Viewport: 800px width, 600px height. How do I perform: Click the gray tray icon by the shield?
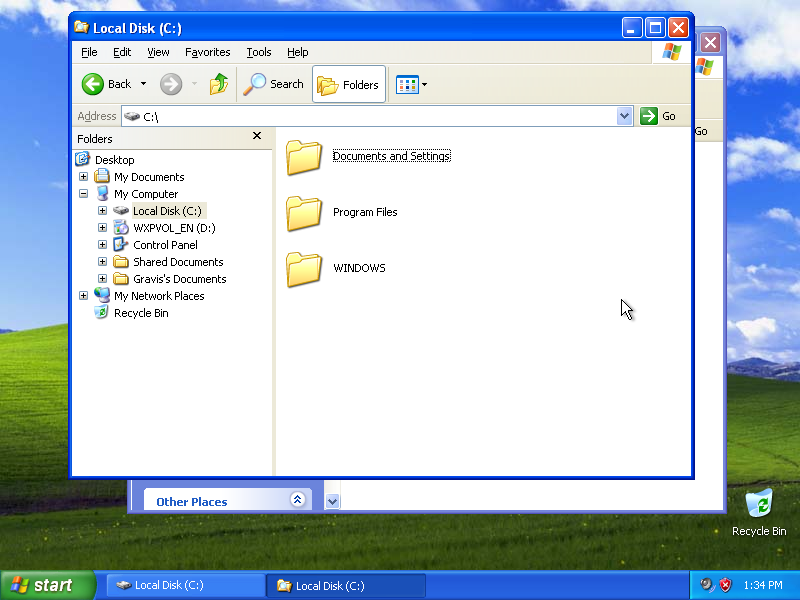tap(707, 585)
